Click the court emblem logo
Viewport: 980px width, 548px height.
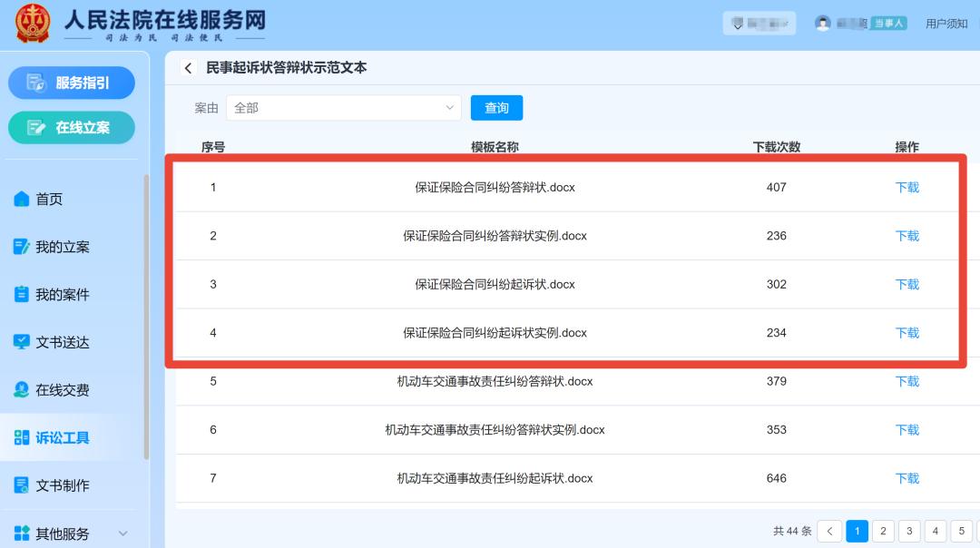pyautogui.click(x=33, y=24)
